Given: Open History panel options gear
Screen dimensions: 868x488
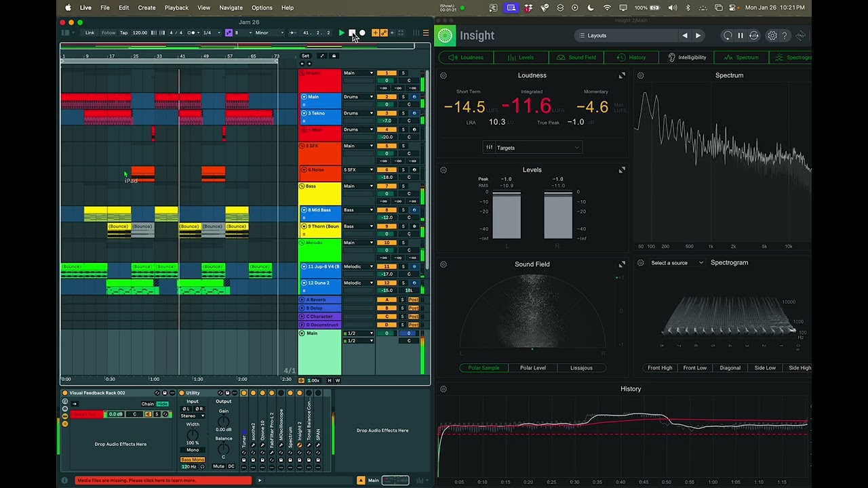Looking at the screenshot, I should point(443,389).
